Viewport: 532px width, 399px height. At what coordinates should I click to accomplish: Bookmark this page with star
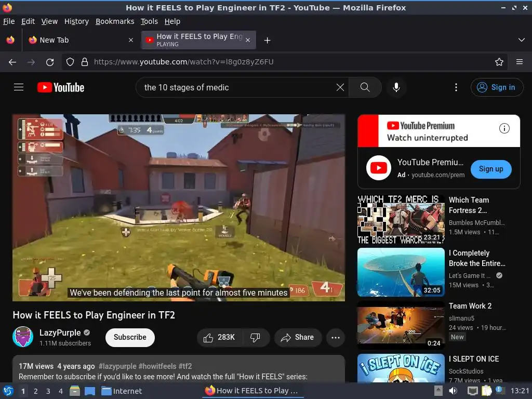click(499, 62)
